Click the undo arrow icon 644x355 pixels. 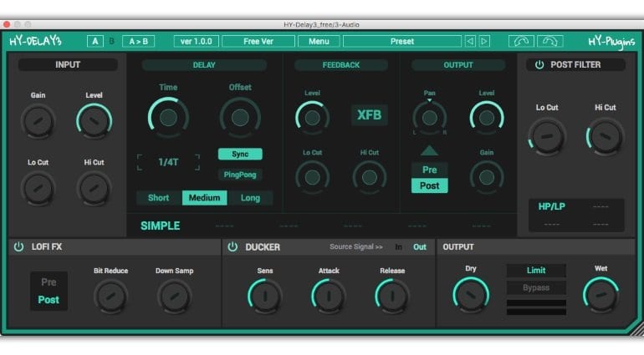[x=521, y=41]
